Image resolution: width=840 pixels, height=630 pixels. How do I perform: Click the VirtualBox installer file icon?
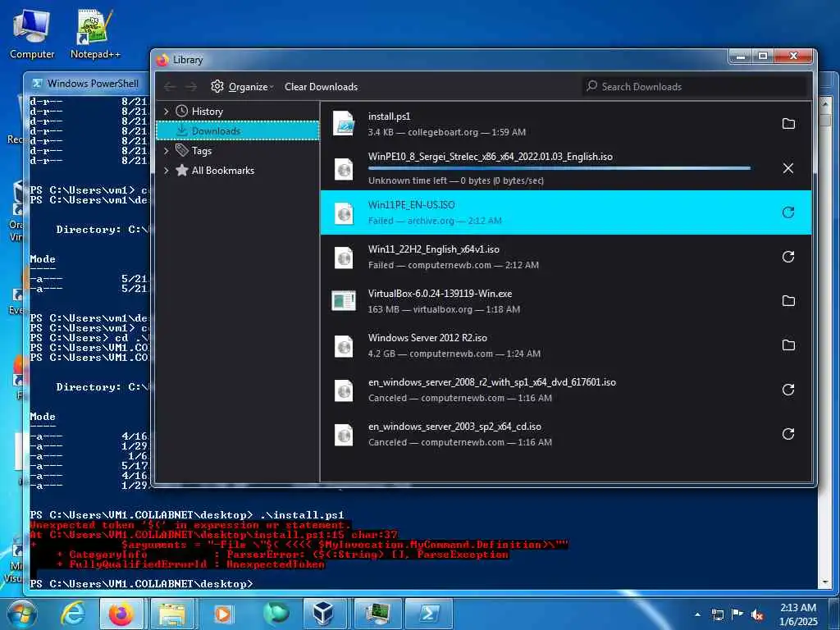344,300
